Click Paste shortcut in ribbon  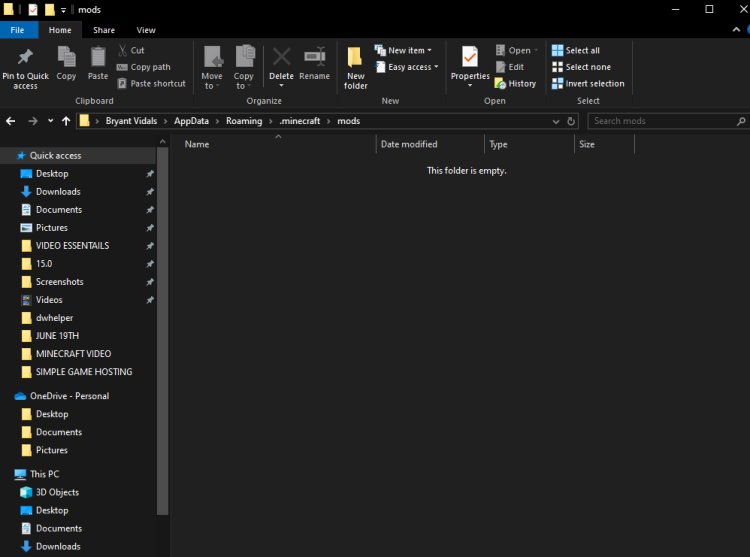click(x=151, y=84)
